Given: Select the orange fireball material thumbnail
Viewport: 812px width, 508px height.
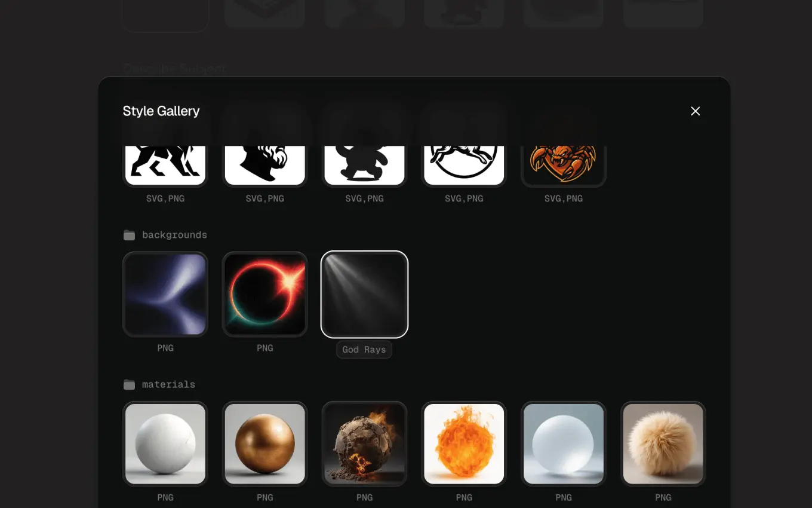Looking at the screenshot, I should pos(464,443).
